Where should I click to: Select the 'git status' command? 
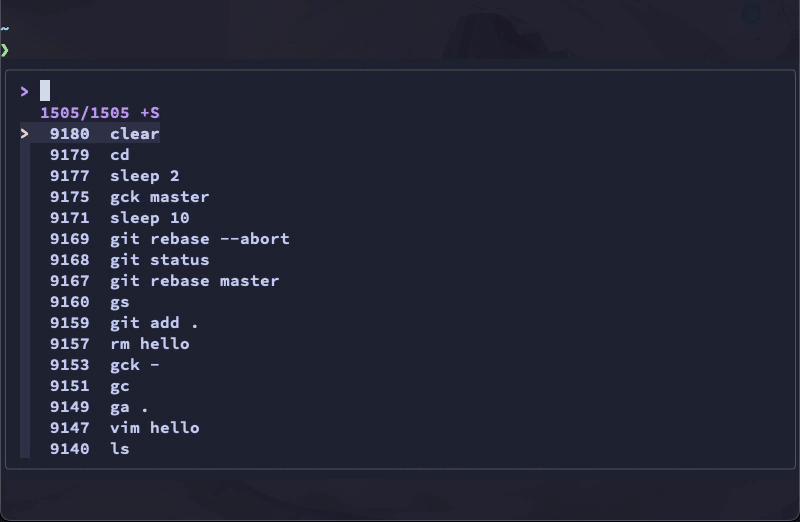click(x=159, y=260)
